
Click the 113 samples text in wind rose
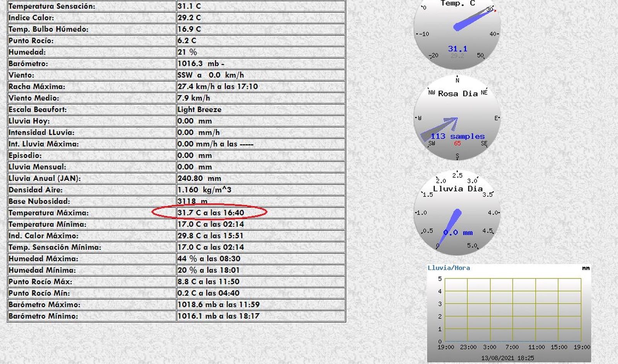[x=457, y=136]
